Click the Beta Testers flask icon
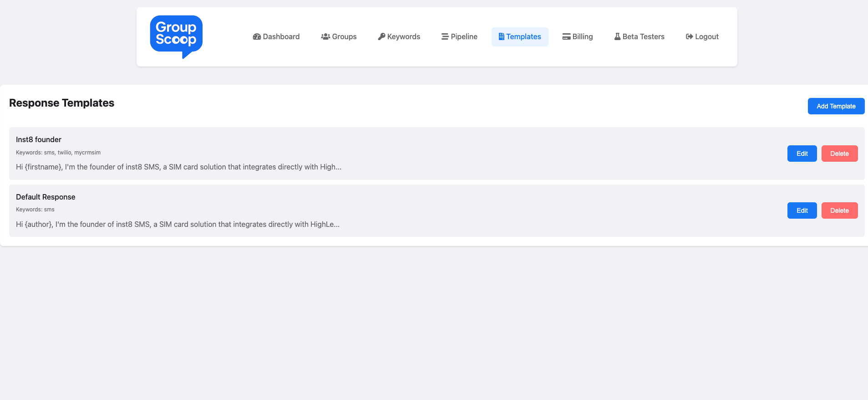The image size is (868, 400). pos(617,37)
